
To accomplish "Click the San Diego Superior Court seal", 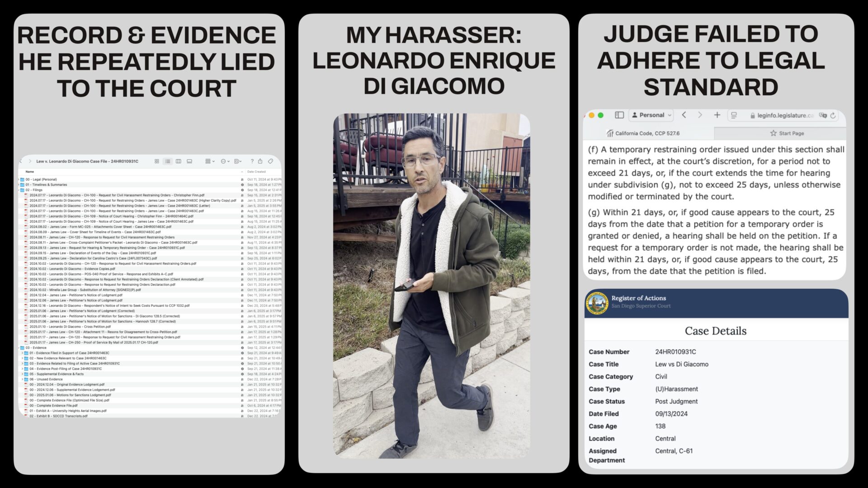I will (x=597, y=303).
